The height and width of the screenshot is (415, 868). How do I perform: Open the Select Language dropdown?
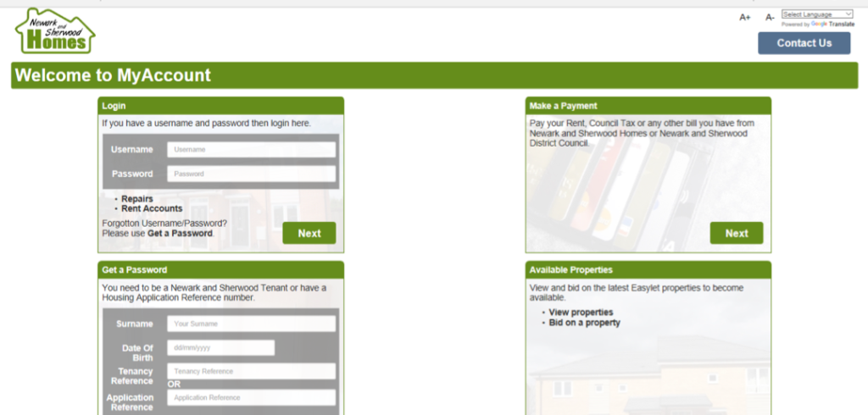817,14
